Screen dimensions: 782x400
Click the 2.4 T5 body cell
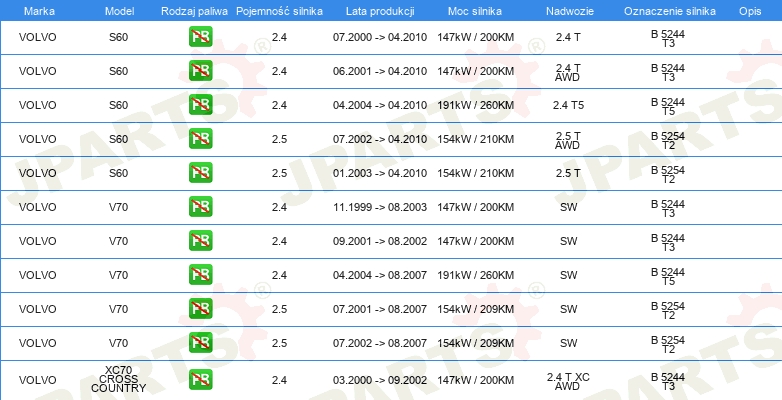pos(568,105)
